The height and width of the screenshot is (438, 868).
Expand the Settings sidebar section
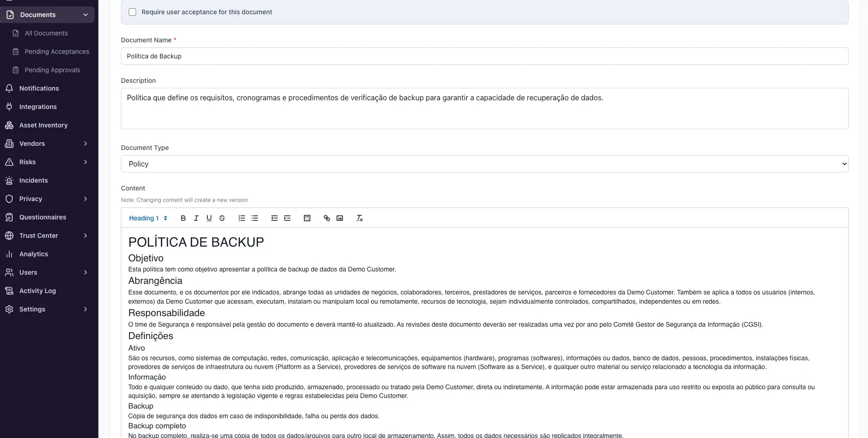coord(85,309)
